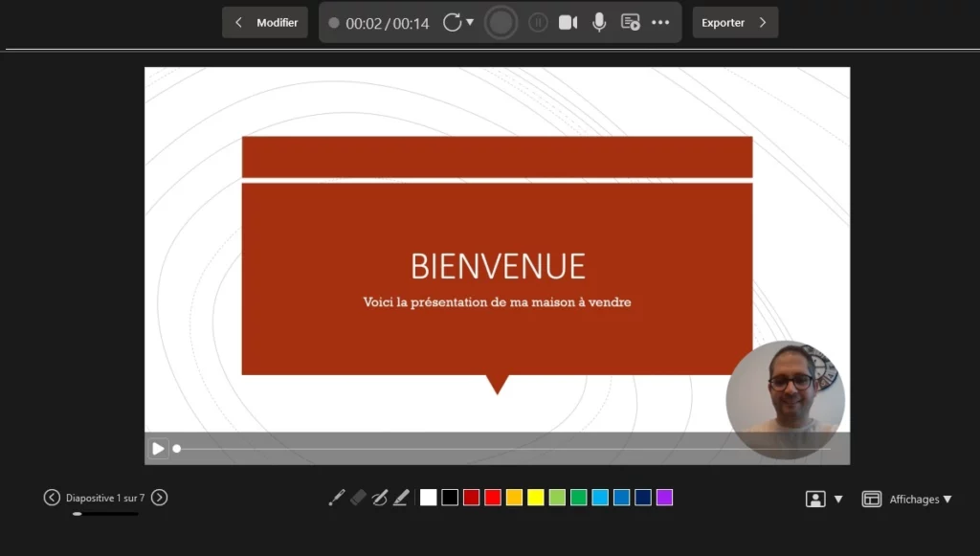Toggle the microphone icon
The image size is (980, 556).
599,23
